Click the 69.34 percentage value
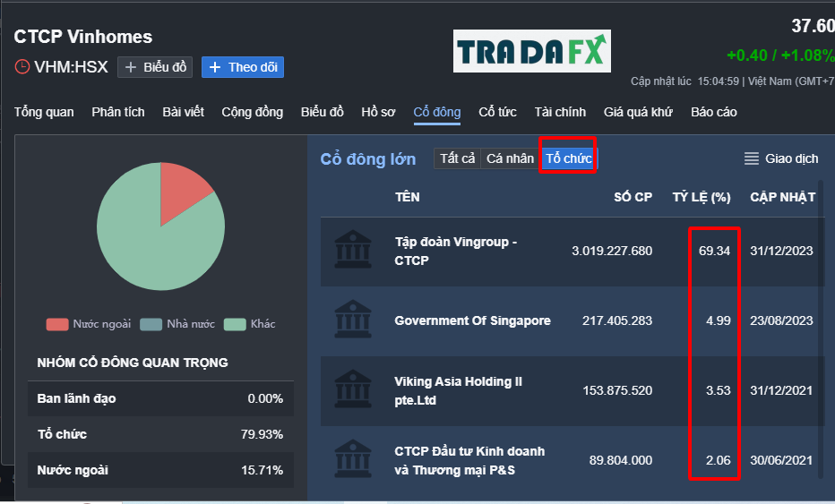 pos(715,252)
